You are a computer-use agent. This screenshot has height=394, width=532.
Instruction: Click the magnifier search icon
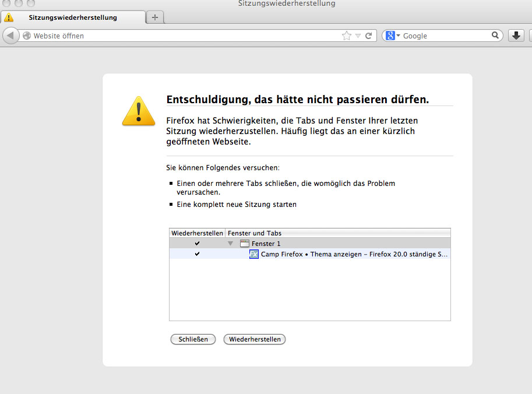[495, 36]
